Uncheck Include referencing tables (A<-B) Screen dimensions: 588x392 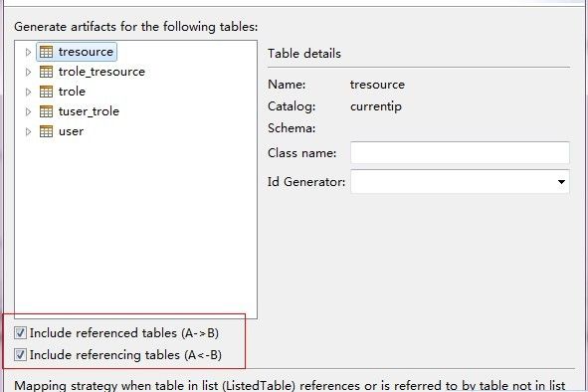(20, 354)
